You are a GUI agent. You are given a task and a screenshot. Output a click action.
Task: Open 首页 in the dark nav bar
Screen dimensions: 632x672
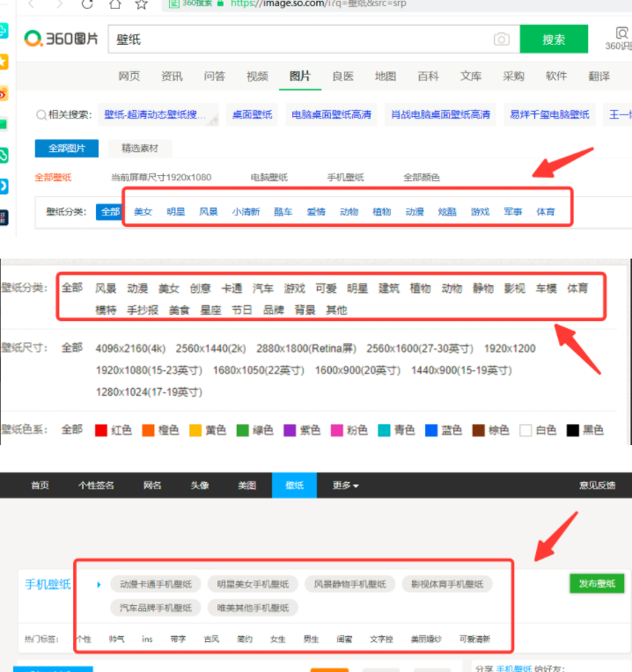click(x=40, y=486)
